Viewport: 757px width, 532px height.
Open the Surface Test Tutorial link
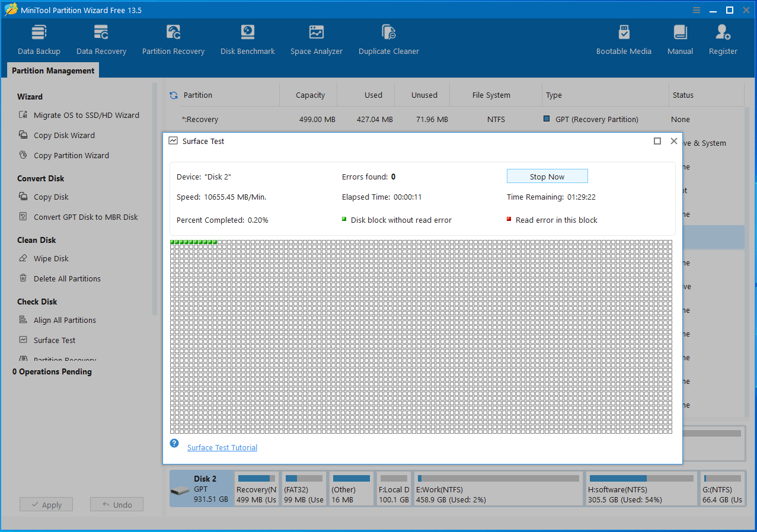pyautogui.click(x=222, y=447)
